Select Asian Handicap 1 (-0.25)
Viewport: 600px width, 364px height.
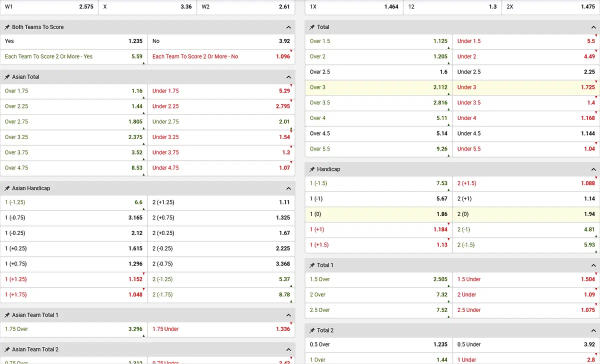pos(73,233)
